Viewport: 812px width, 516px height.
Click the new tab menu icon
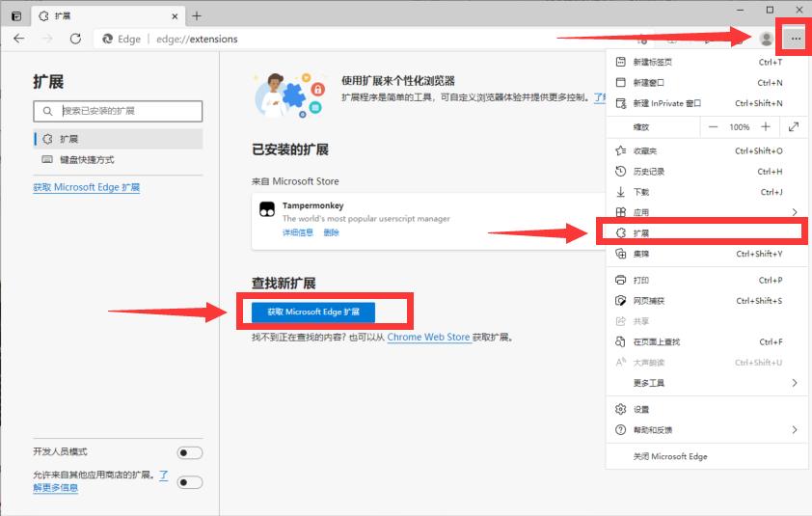[x=620, y=62]
